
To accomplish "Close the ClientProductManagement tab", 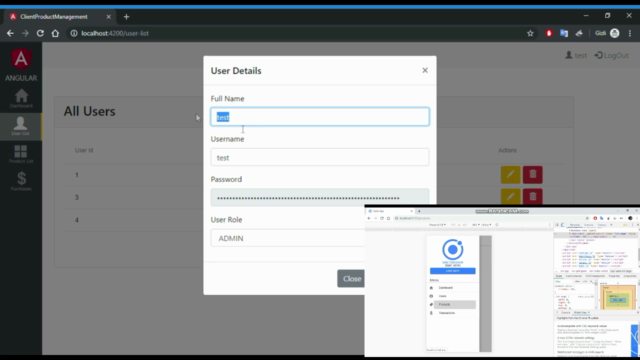I will (x=108, y=17).
